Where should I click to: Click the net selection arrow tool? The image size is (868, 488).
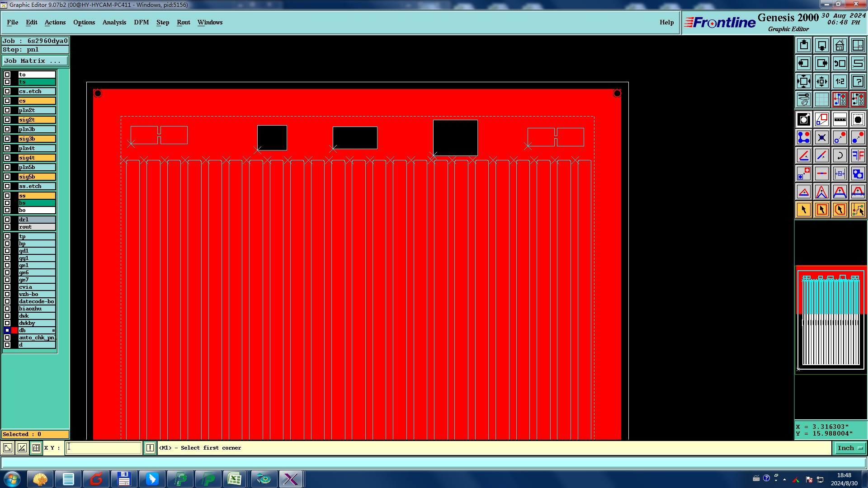[x=858, y=210]
